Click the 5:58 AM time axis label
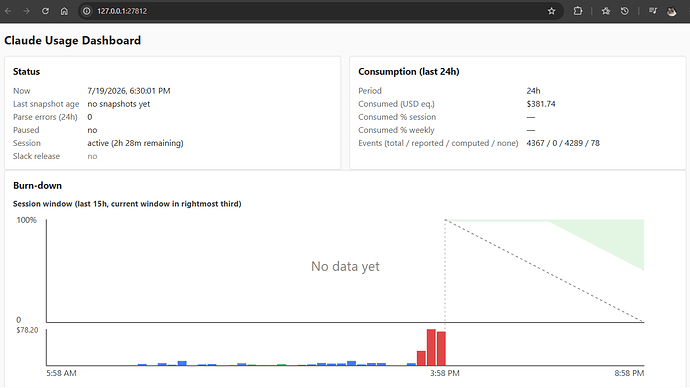Image resolution: width=690 pixels, height=388 pixels. [61, 373]
